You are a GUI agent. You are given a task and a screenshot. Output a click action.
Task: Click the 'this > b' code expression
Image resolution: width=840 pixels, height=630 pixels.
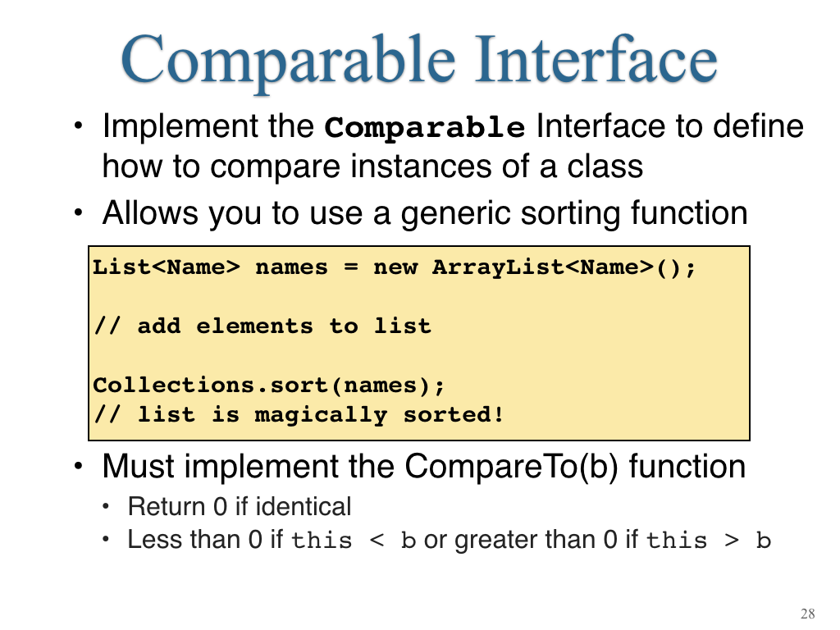(709, 540)
